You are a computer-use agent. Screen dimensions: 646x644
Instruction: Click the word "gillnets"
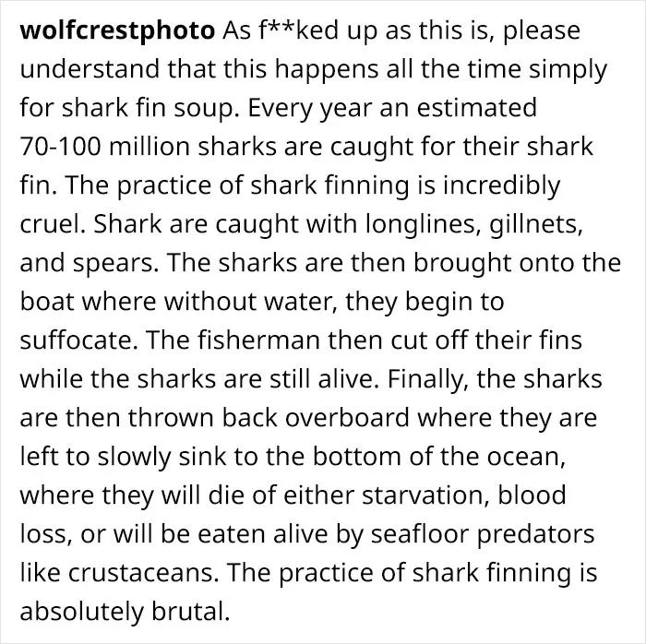click(535, 224)
